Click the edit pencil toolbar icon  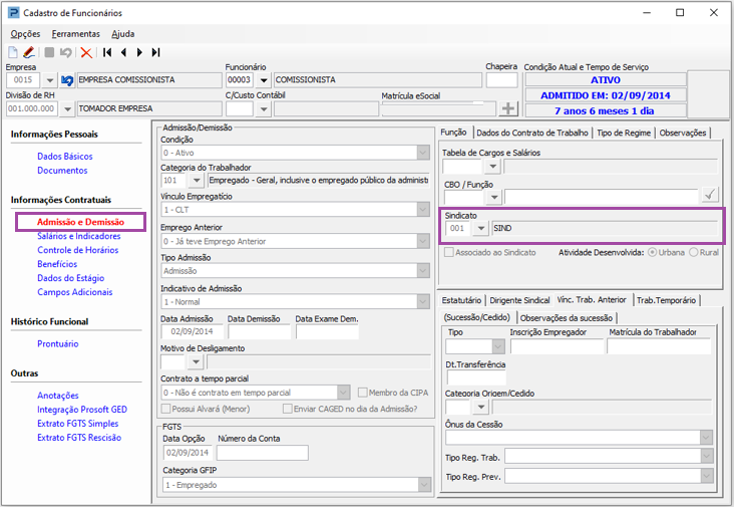tap(29, 52)
